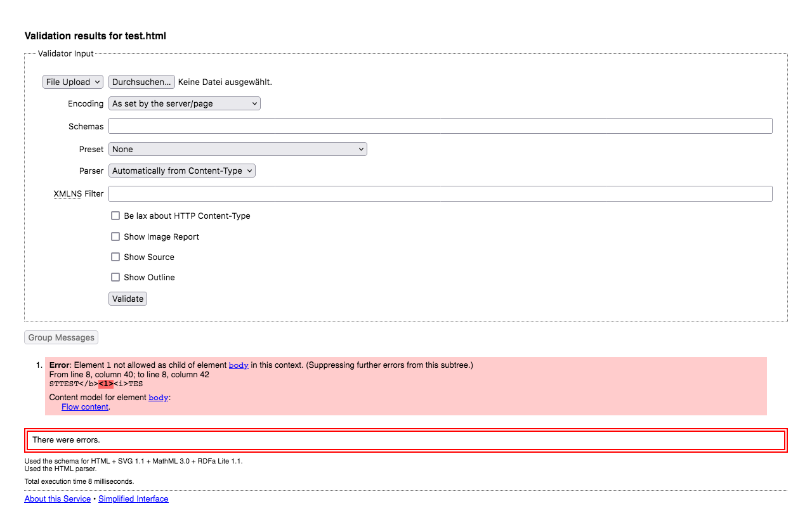
Task: Click the Group Messages button
Action: [60, 337]
